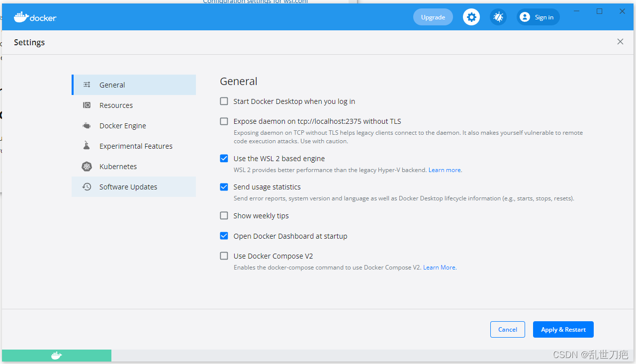The image size is (636, 364).
Task: Disable Send usage statistics checkbox
Action: coord(224,187)
